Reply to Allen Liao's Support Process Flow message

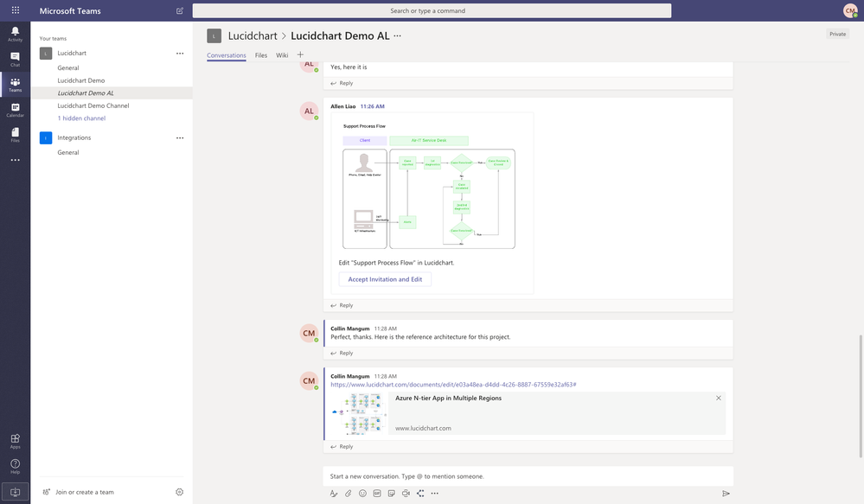[342, 305]
